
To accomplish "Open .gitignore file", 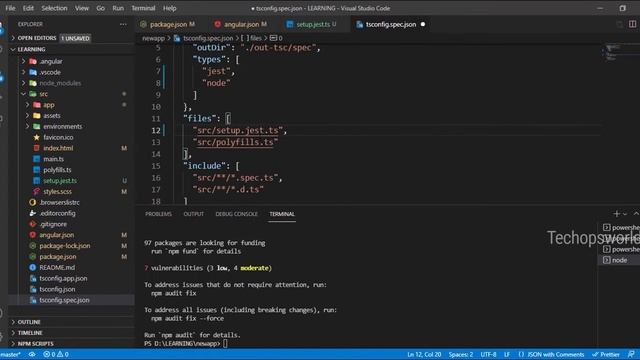I will point(53,224).
